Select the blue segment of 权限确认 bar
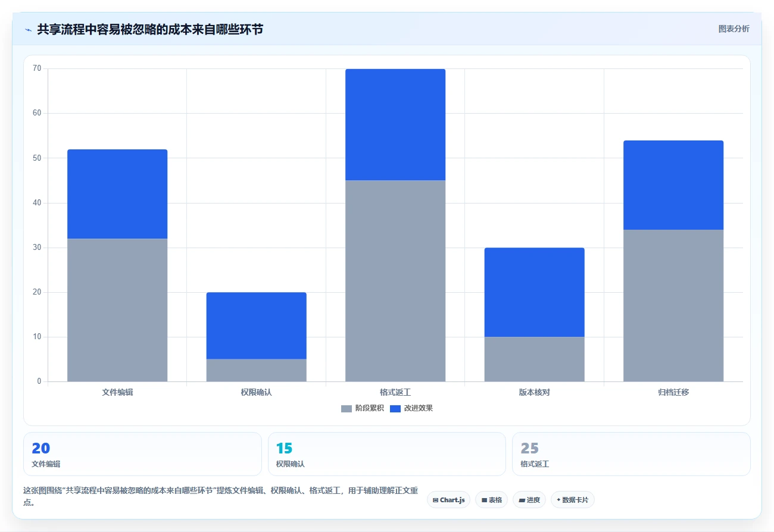This screenshot has width=774, height=532. [x=257, y=326]
